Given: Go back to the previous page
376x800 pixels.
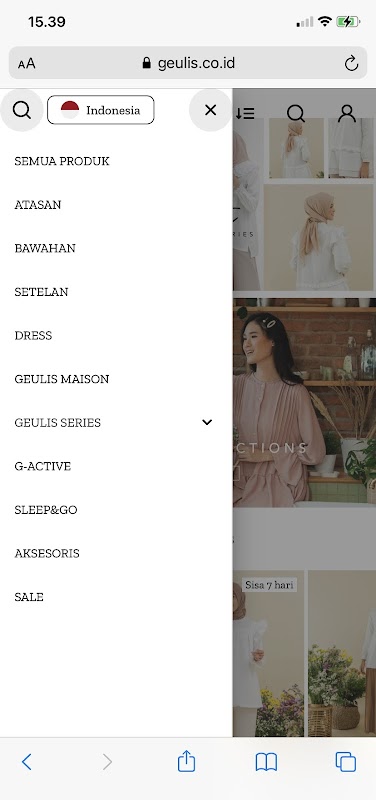Looking at the screenshot, I should point(27,762).
